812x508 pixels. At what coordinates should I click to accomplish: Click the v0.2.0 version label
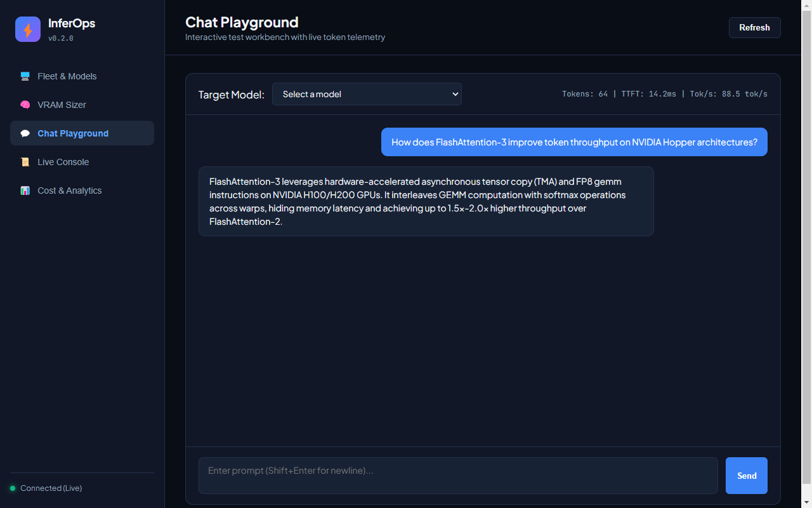[x=61, y=38]
